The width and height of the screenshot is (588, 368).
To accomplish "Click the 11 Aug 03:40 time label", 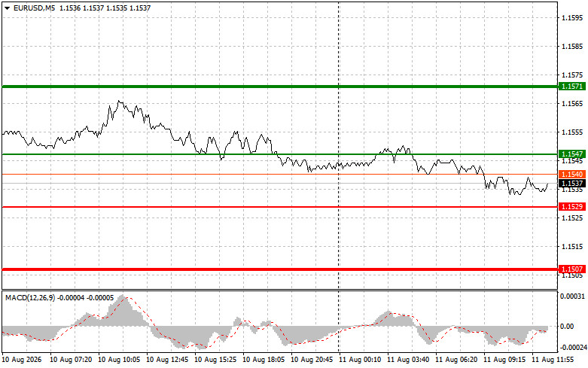I will (x=408, y=360).
